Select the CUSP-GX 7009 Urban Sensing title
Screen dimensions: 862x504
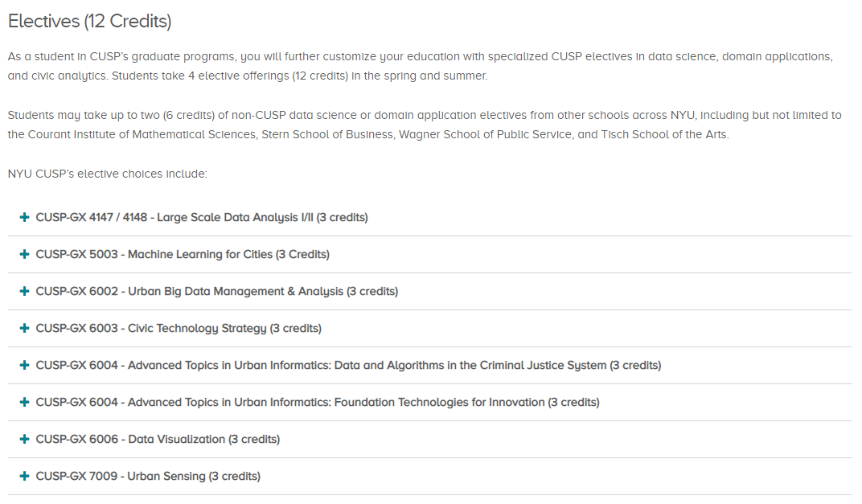(x=148, y=476)
